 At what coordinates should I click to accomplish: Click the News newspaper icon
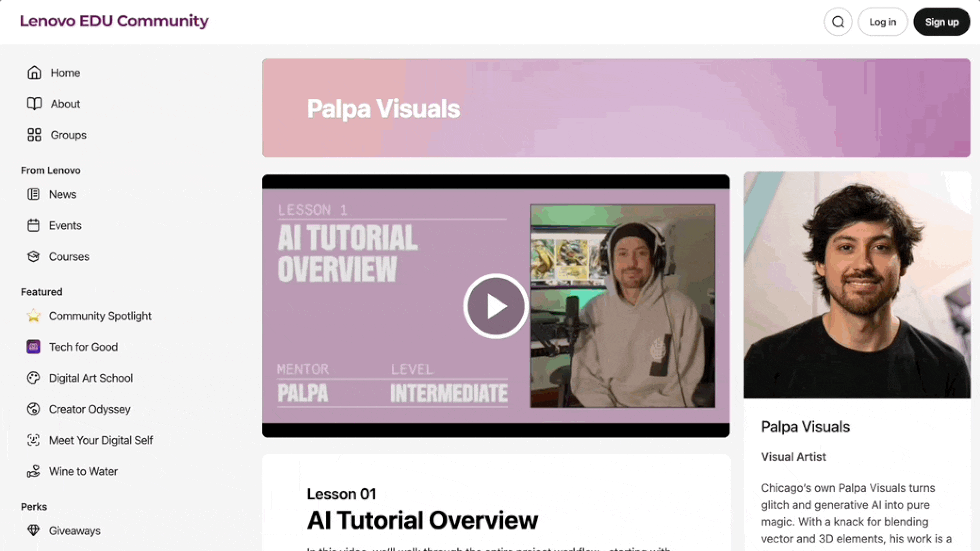[33, 194]
